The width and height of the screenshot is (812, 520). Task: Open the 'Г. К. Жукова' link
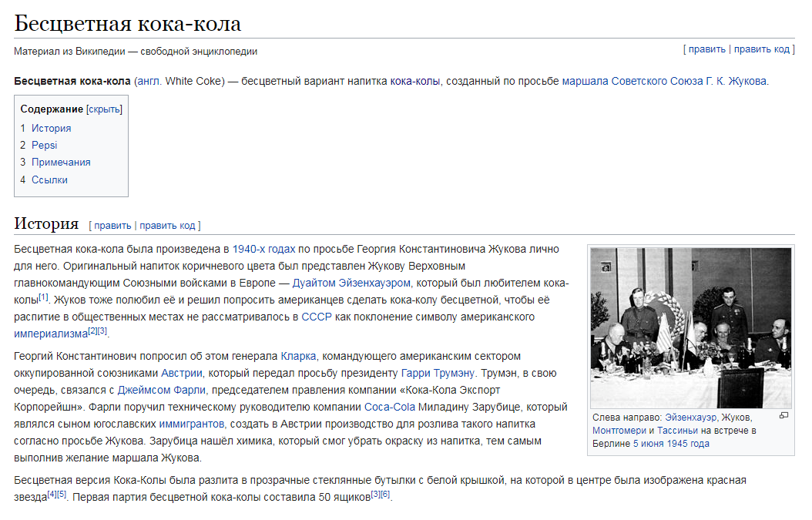pos(736,82)
